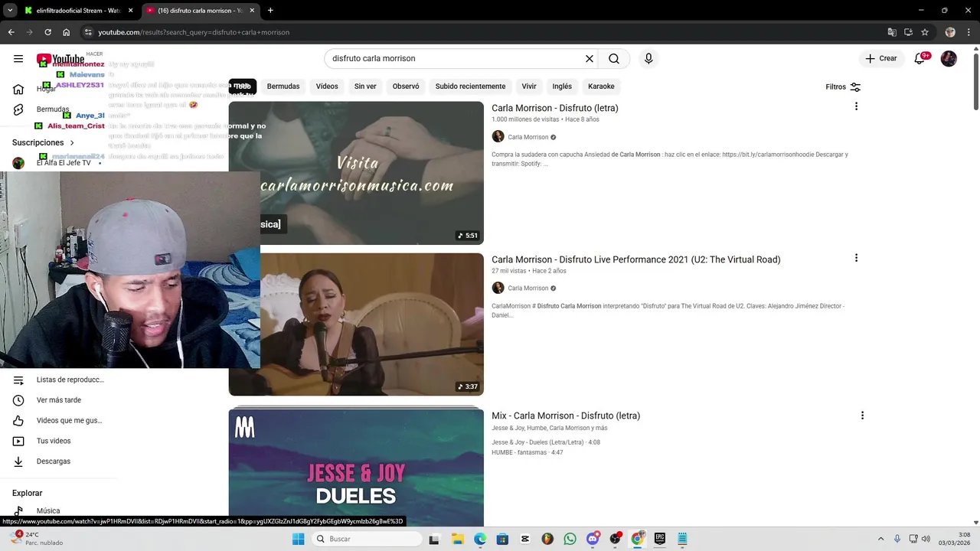The width and height of the screenshot is (980, 551).
Task: Select the Observó filter chip
Action: [x=406, y=86]
